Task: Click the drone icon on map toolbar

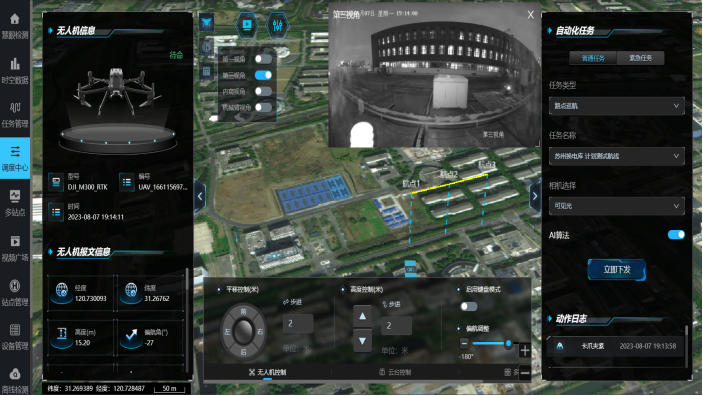Action: (x=207, y=23)
